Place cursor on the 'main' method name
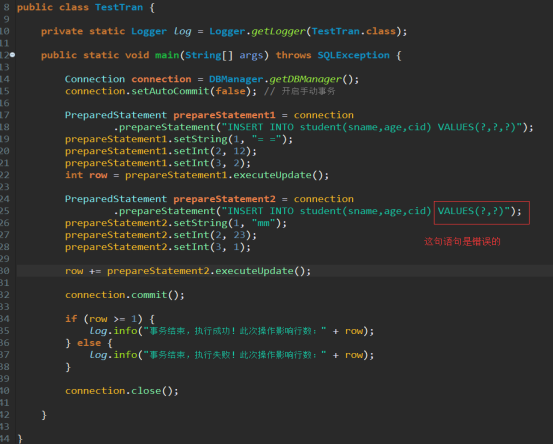Image resolution: width=554 pixels, height=444 pixels. tap(167, 55)
